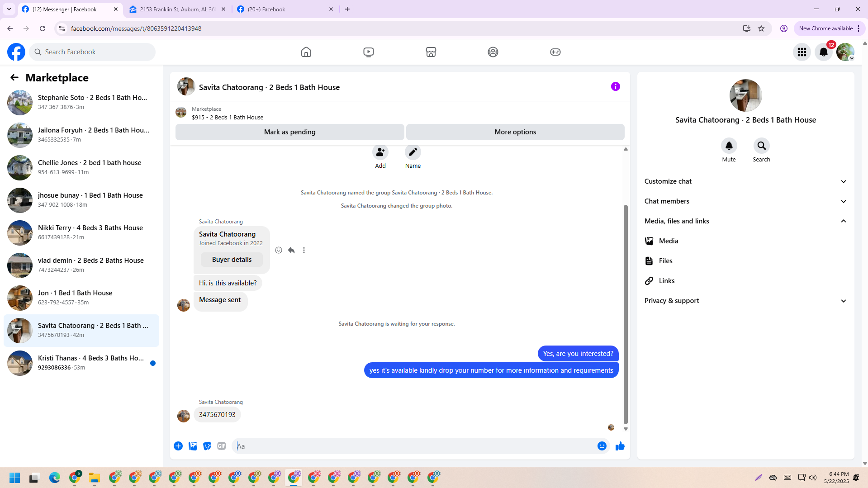868x488 pixels.
Task: Open the Gaming icon in top navigation
Action: [555, 52]
